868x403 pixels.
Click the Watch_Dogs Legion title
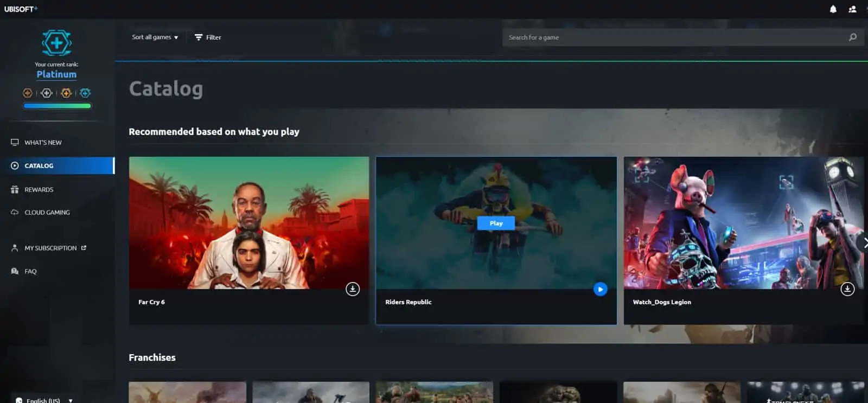click(x=662, y=302)
